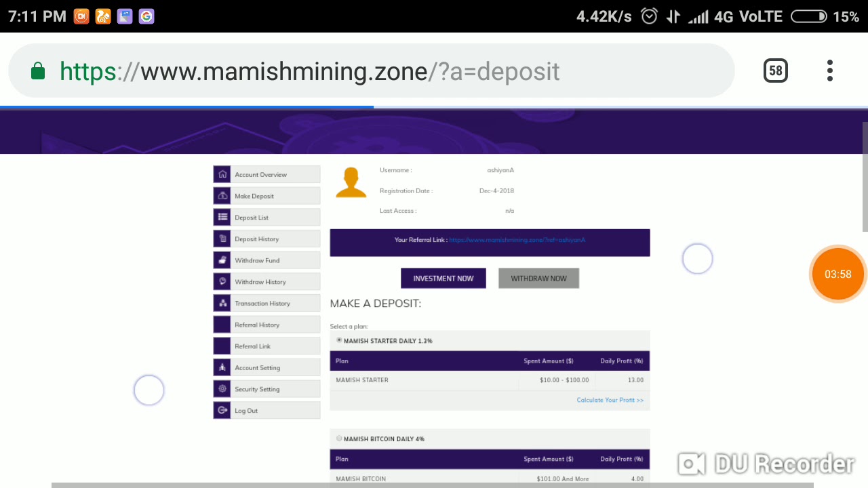
Task: Tap the DU Recorder orange timer bubble
Action: (x=838, y=274)
